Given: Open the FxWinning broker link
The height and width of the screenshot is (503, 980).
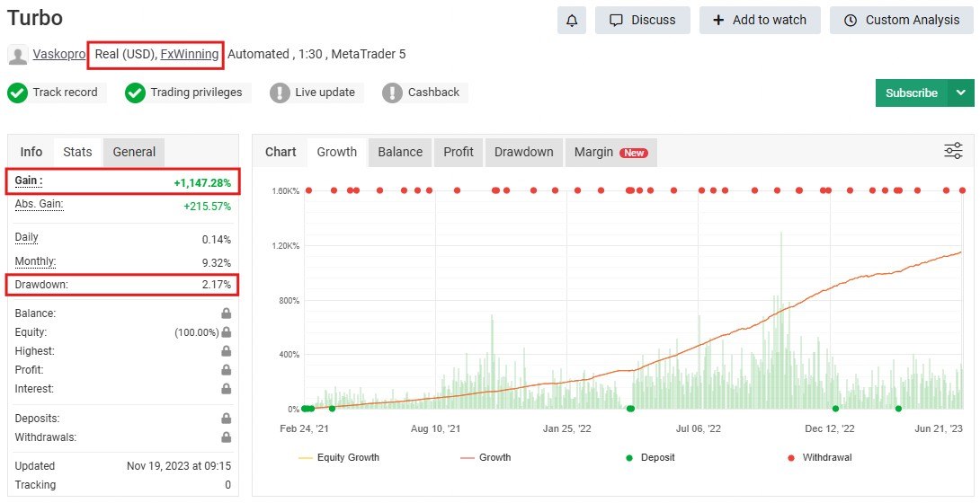Looking at the screenshot, I should pyautogui.click(x=189, y=54).
